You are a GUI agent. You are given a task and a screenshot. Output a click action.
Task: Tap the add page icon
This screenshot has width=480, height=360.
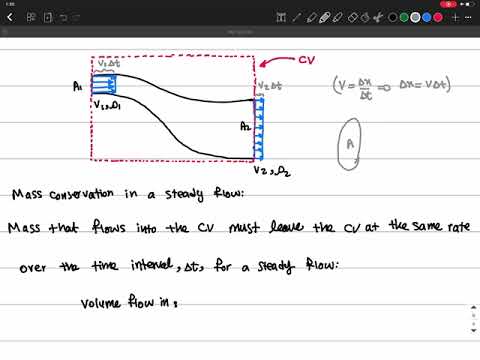pyautogui.click(x=48, y=17)
